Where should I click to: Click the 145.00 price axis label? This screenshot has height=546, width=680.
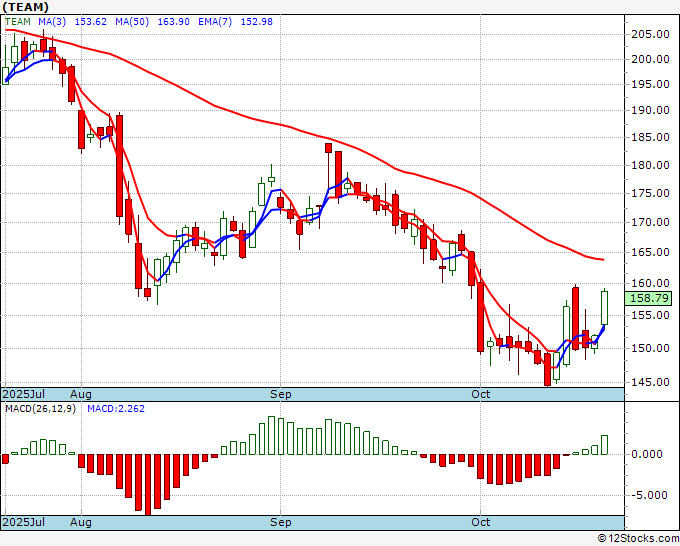point(651,382)
